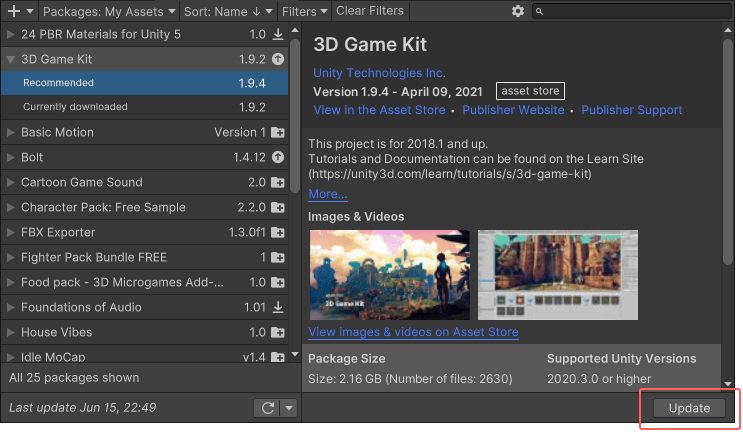This screenshot has height=432, width=743.
Task: Open the Filters dropdown menu
Action: pyautogui.click(x=304, y=11)
